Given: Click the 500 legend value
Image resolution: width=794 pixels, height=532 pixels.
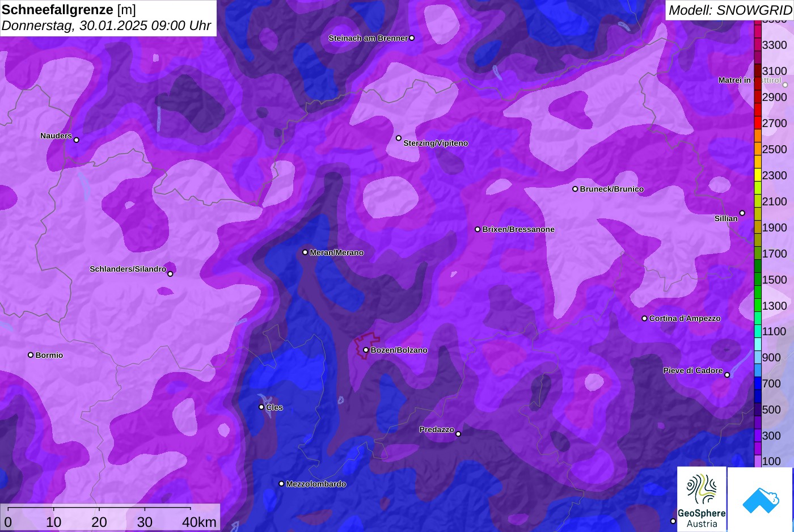Looking at the screenshot, I should click(771, 409).
